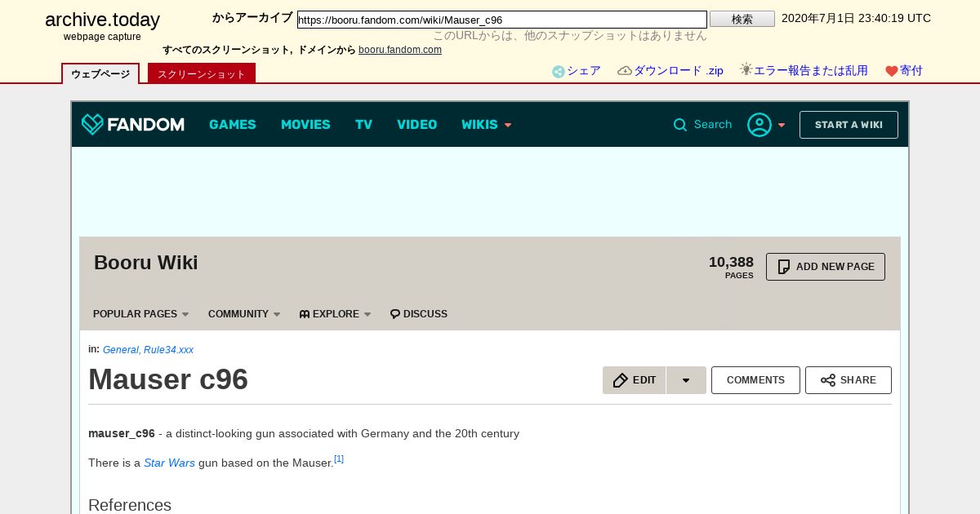Click the 検索 search button
Viewport: 980px width, 514px height.
[x=742, y=19]
